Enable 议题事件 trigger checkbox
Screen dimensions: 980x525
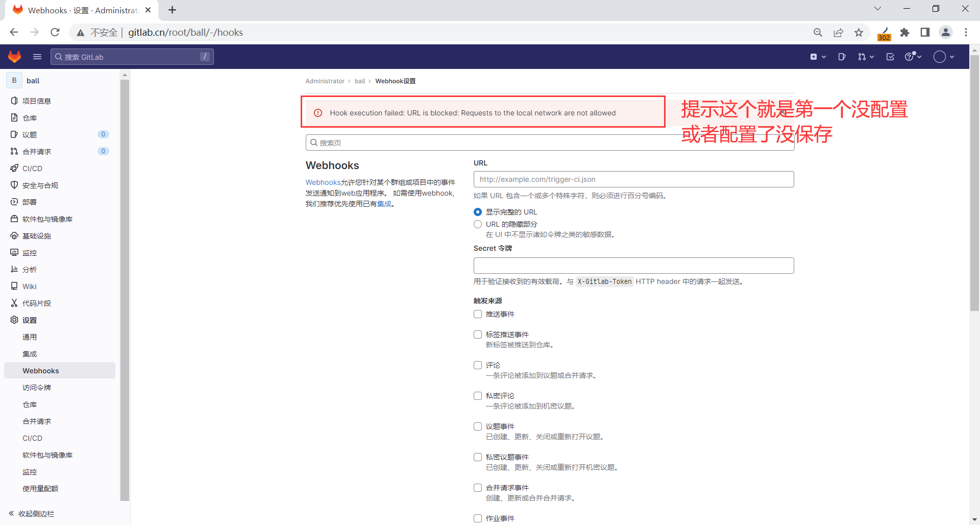478,426
